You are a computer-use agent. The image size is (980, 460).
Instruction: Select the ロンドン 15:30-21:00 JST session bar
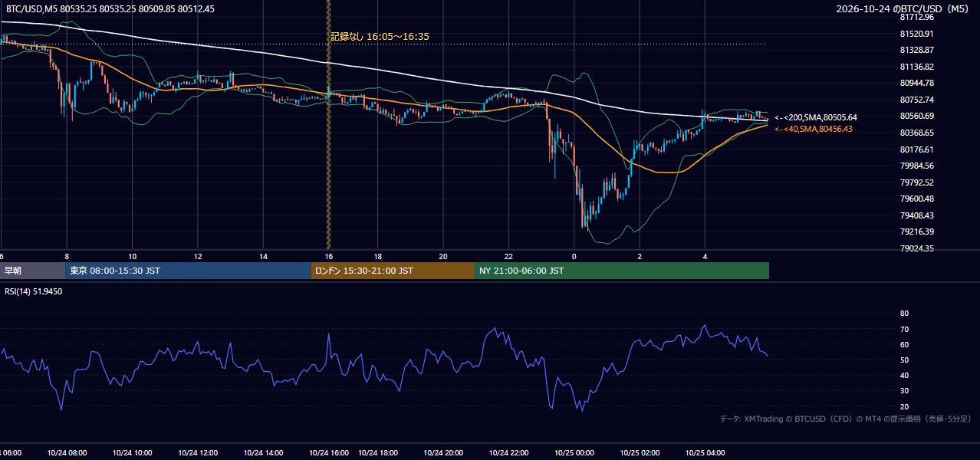(x=393, y=271)
